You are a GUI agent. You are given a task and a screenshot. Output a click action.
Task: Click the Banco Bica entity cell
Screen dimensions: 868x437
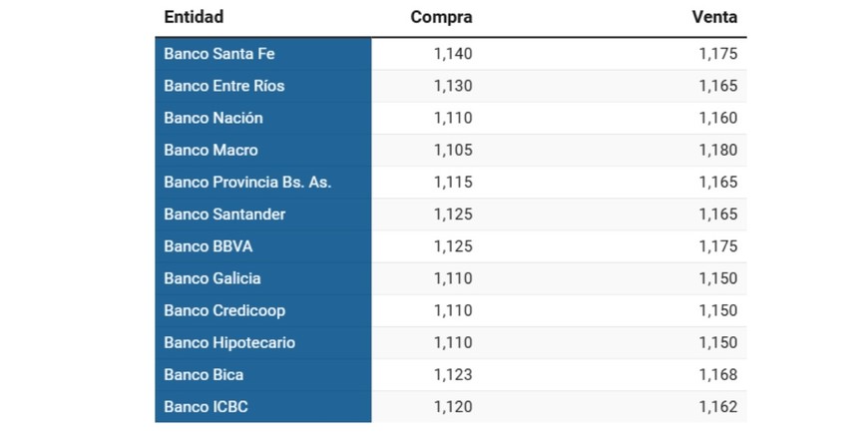(x=204, y=375)
